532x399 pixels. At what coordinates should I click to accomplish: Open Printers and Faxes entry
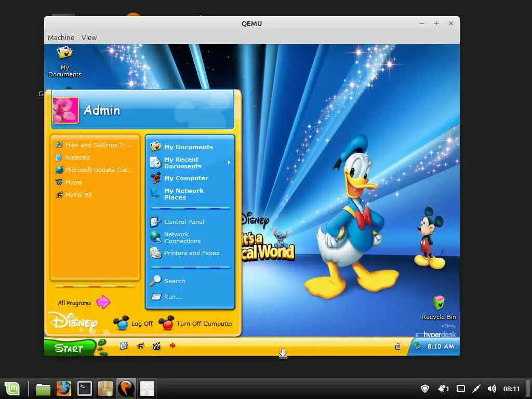185,253
